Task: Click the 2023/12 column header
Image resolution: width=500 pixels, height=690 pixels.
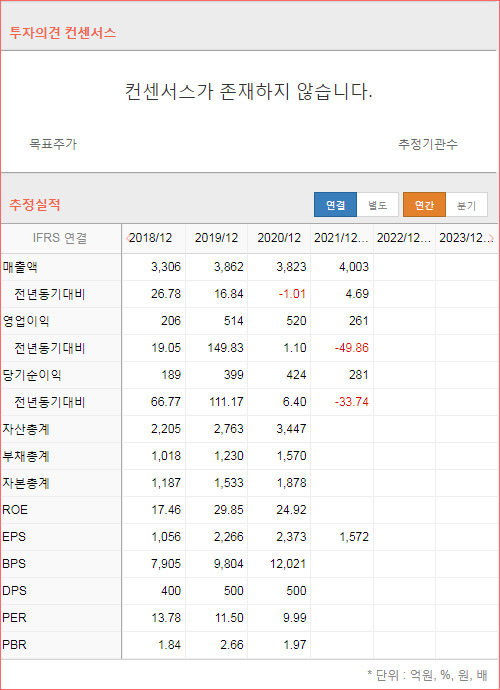Action: pos(464,238)
